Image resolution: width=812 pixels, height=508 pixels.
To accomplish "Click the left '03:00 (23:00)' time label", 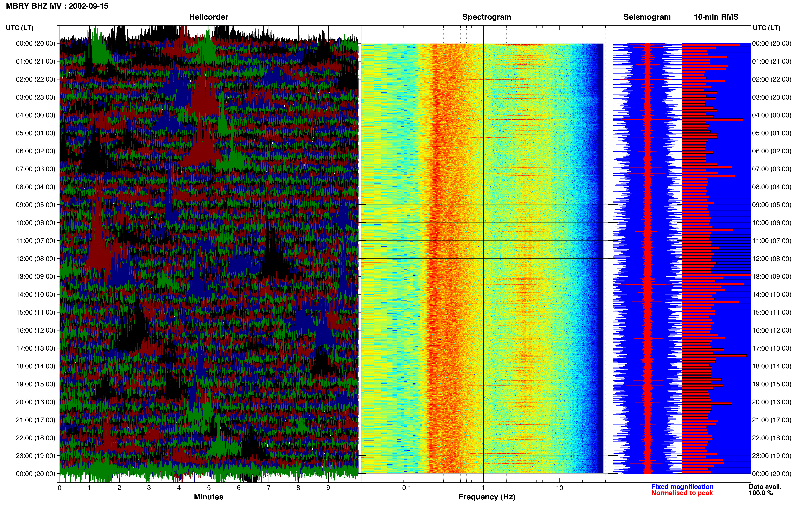I will [x=36, y=97].
